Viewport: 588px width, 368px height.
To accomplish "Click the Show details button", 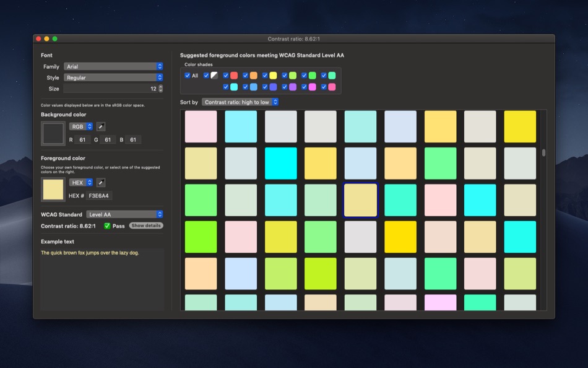I will point(146,226).
